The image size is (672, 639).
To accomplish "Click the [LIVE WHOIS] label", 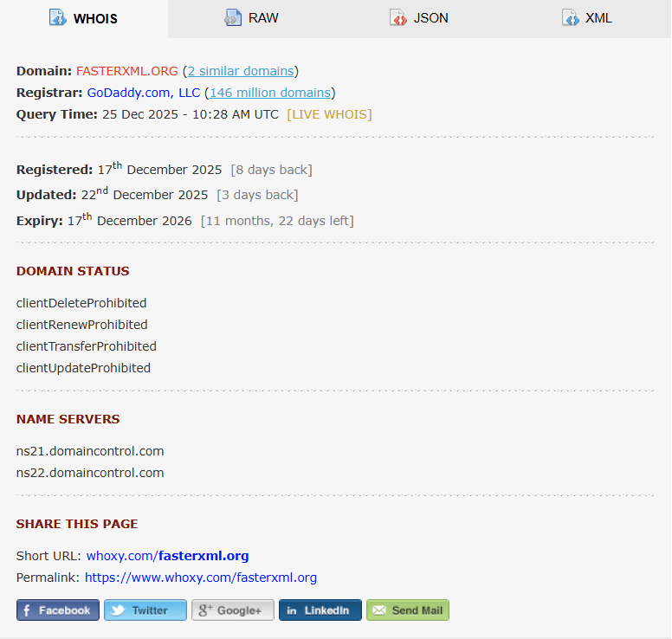I will click(329, 114).
